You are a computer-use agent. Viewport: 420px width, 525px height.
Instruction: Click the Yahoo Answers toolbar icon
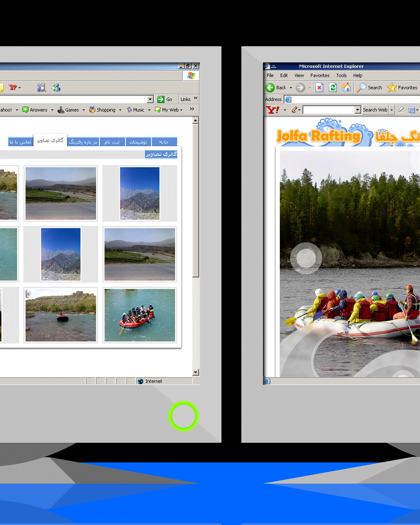pyautogui.click(x=26, y=110)
